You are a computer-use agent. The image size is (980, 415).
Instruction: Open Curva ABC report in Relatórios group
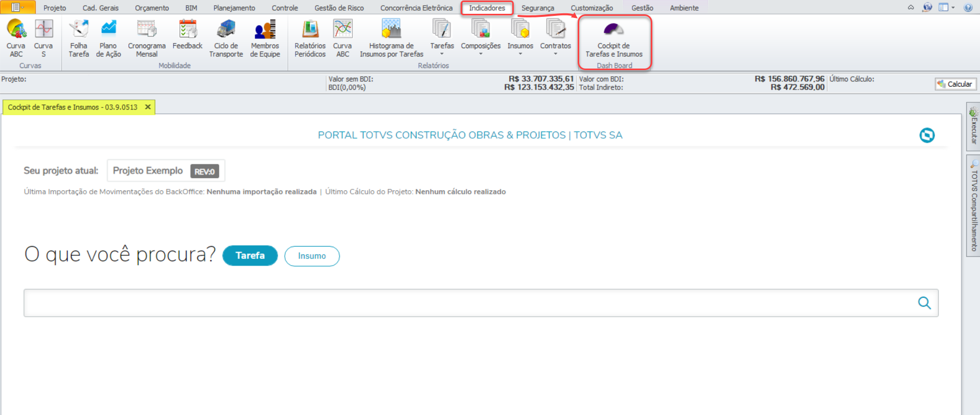(343, 38)
